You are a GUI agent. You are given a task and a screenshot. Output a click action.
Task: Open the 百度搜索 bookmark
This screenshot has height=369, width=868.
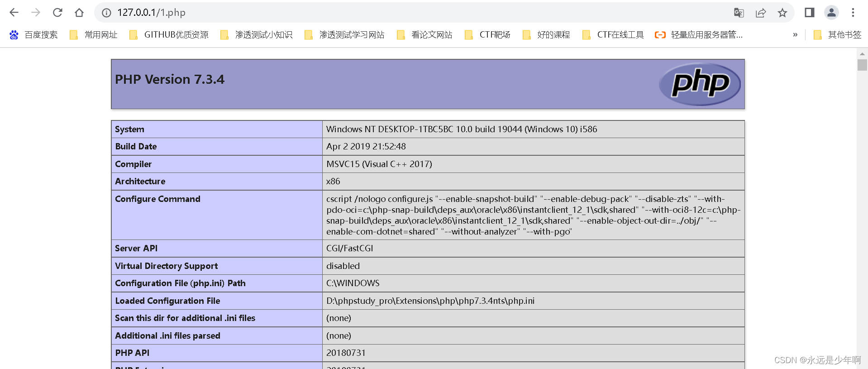(x=33, y=35)
